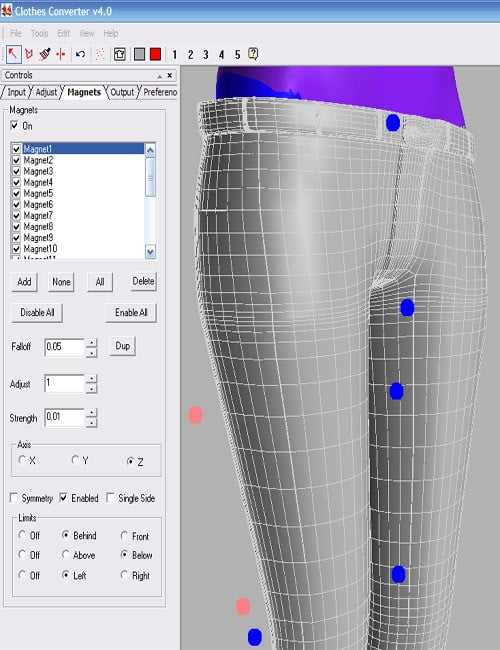500x650 pixels.
Task: Close the Controls panel
Action: click(x=170, y=75)
